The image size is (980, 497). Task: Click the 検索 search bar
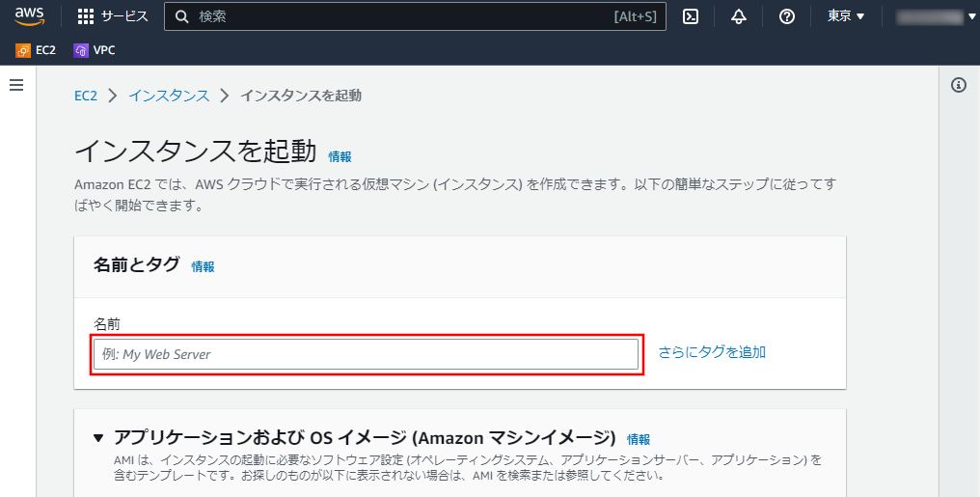tap(415, 16)
